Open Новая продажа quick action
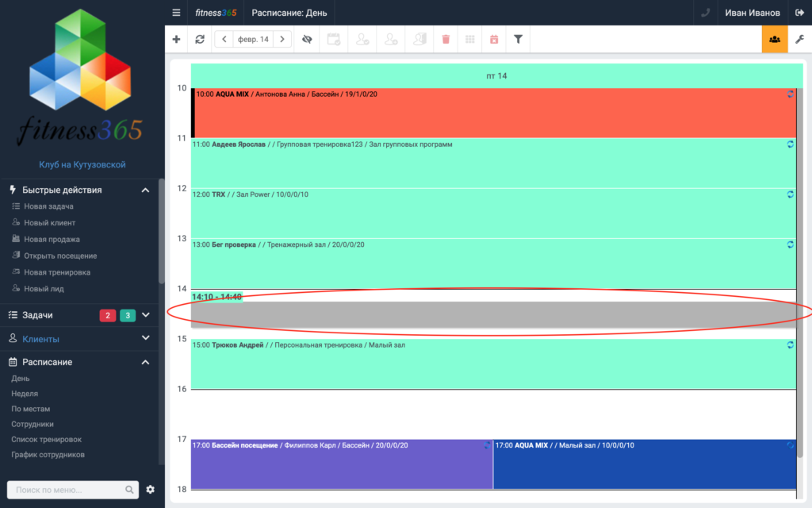This screenshot has width=812, height=508. 52,240
